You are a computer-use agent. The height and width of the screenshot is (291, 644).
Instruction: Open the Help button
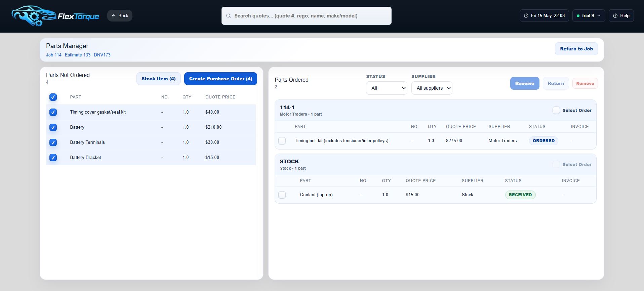tap(621, 16)
